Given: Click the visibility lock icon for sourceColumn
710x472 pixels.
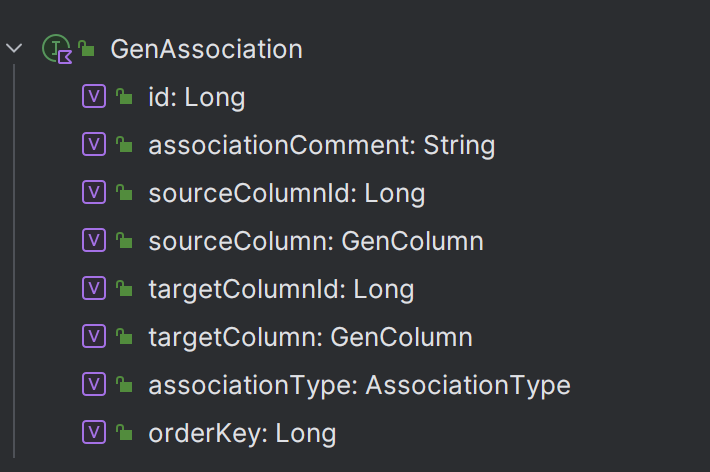Looking at the screenshot, I should click(124, 241).
